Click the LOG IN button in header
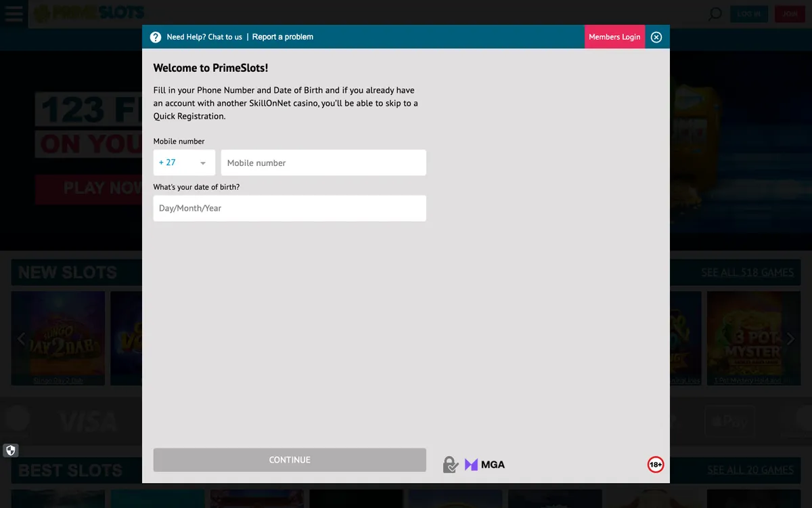Screen dimensions: 812x508 [x=749, y=14]
